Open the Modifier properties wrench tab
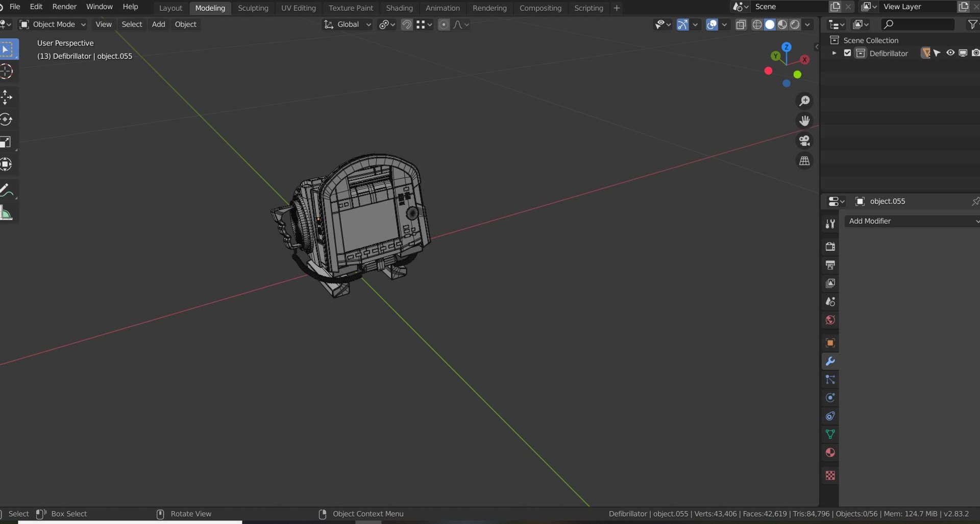980x524 pixels. (x=830, y=361)
